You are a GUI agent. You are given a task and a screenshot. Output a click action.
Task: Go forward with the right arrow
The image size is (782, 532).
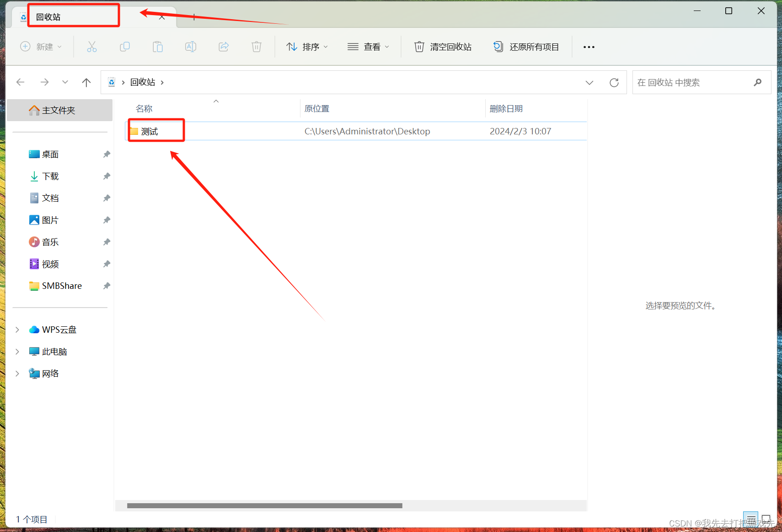click(44, 82)
